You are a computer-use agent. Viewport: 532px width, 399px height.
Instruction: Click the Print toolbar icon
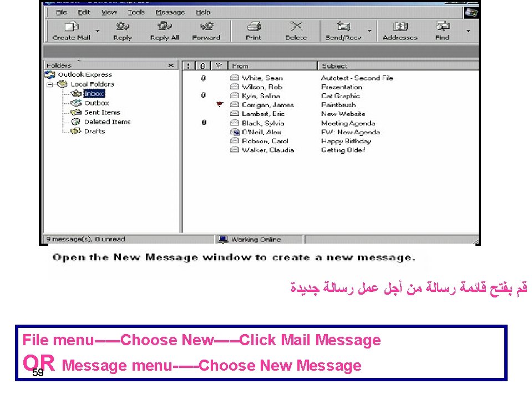(254, 26)
